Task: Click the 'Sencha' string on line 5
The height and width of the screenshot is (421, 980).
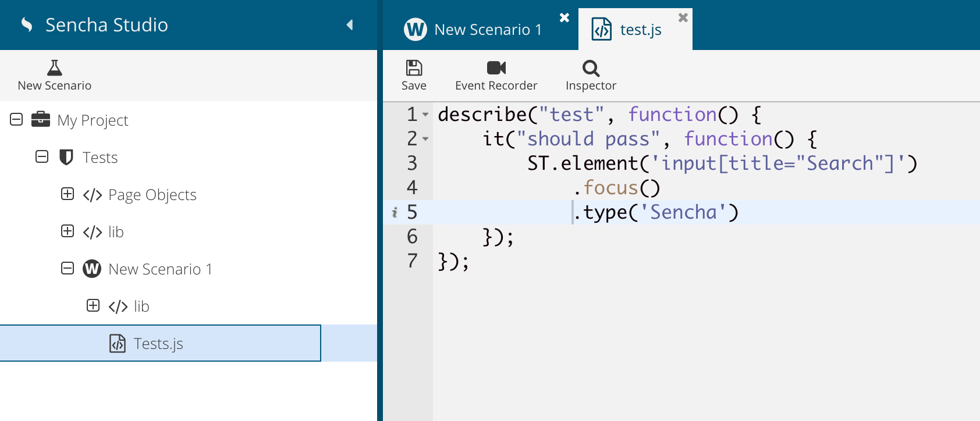Action: (x=683, y=212)
